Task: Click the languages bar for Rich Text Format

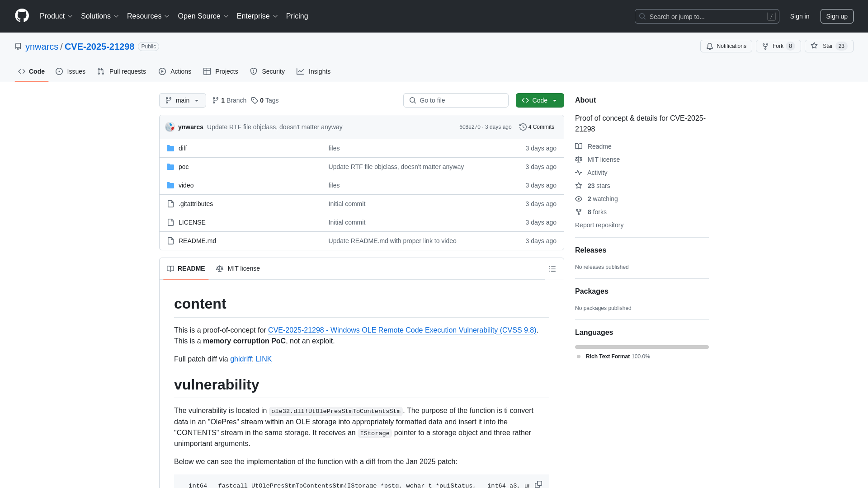Action: (642, 347)
